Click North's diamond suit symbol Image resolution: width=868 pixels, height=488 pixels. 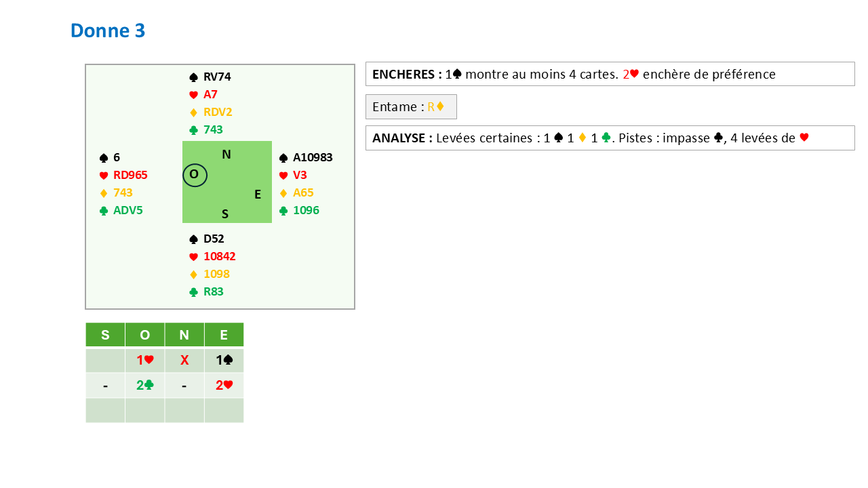tap(193, 113)
